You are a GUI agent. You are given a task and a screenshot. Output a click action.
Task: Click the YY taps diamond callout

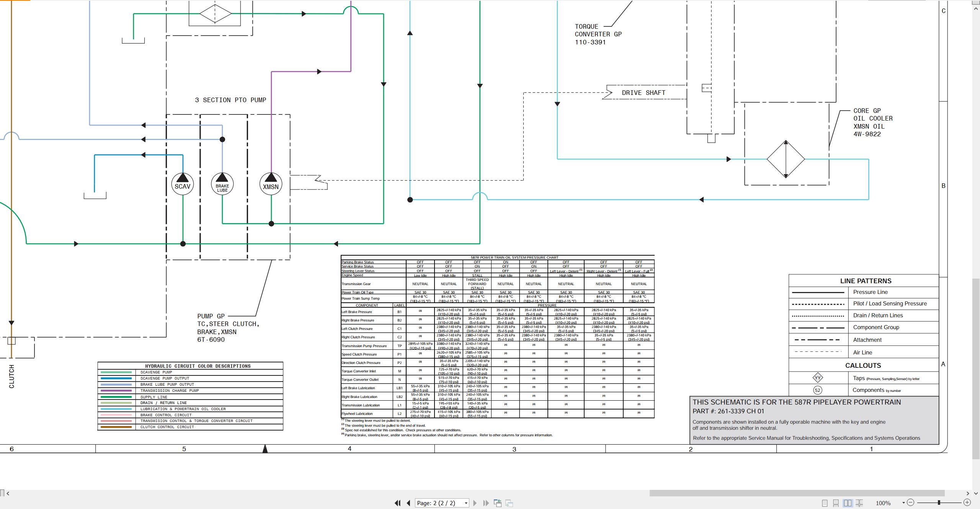point(818,378)
